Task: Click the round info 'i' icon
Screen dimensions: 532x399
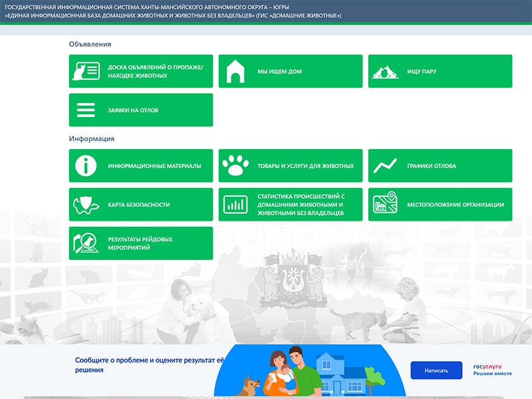Action: pyautogui.click(x=86, y=166)
